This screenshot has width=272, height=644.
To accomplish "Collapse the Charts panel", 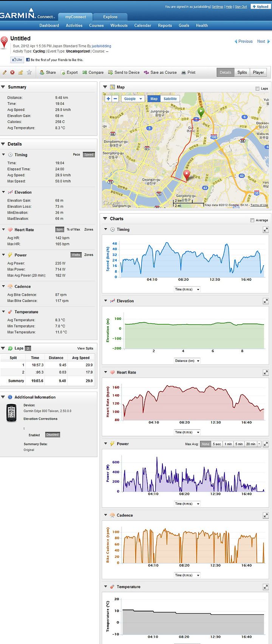I will tap(105, 219).
